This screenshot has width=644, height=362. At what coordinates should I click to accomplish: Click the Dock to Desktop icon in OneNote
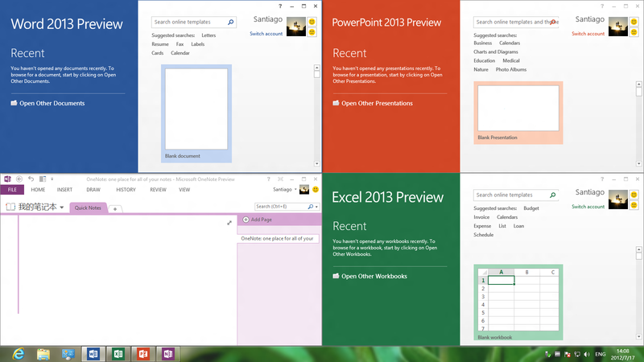(x=43, y=179)
